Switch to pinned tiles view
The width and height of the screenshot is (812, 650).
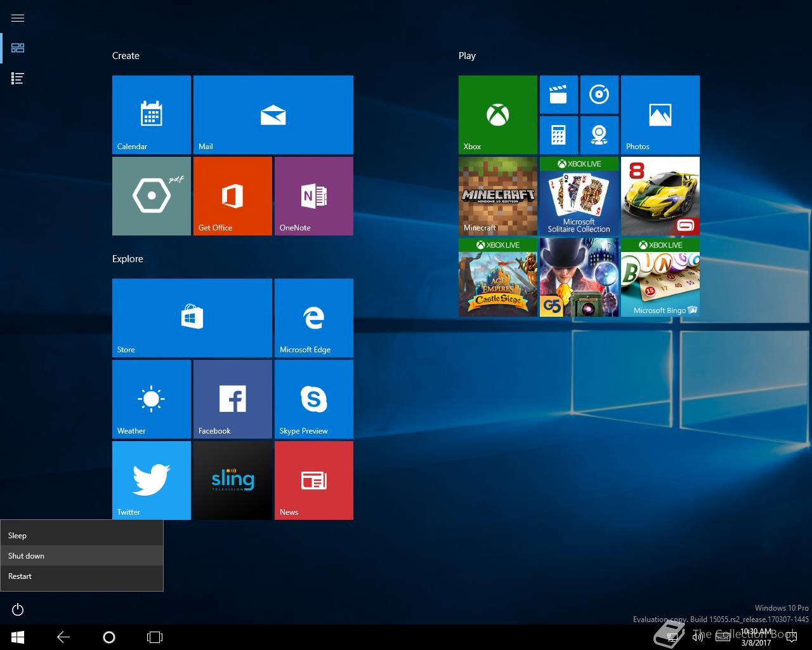coord(18,48)
